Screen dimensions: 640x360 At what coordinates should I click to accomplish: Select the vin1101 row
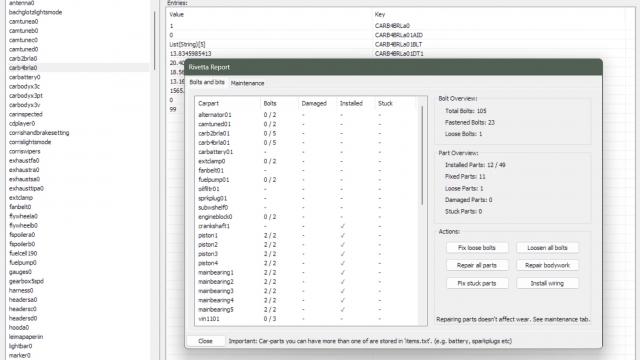pyautogui.click(x=307, y=319)
